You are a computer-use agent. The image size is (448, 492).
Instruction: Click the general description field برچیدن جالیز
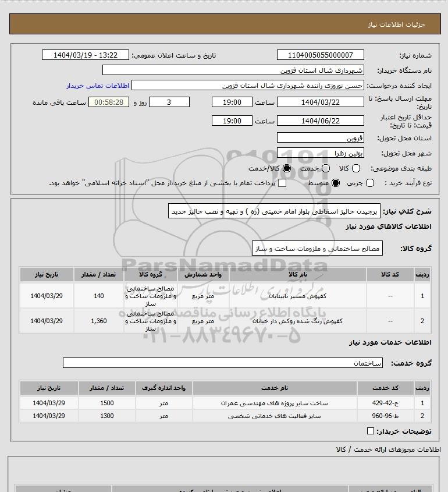point(274,211)
